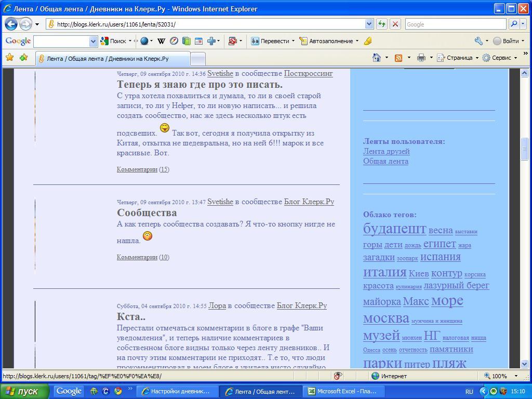
Task: Click the scrollbar down arrow
Action: coord(524,364)
